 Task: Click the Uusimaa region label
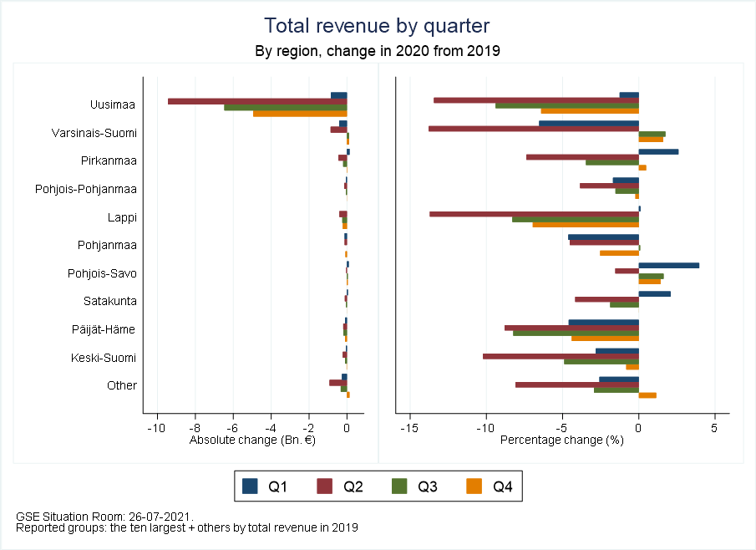click(x=114, y=104)
